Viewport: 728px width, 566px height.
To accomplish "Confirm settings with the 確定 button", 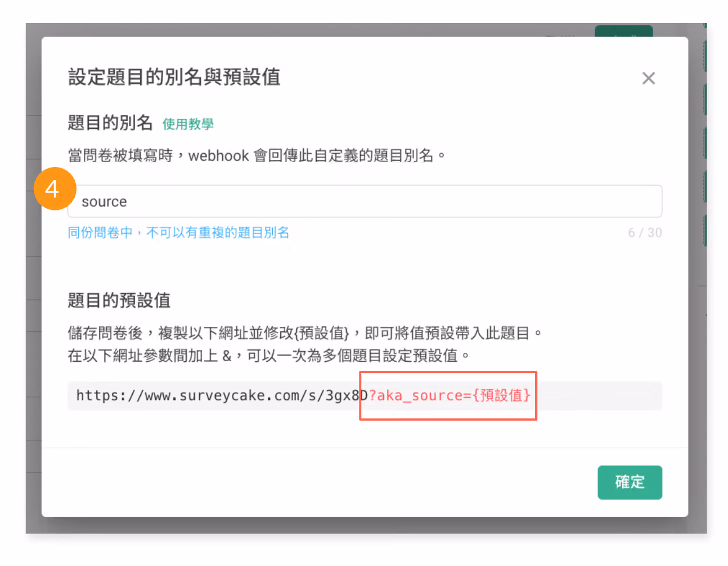I will pyautogui.click(x=630, y=482).
